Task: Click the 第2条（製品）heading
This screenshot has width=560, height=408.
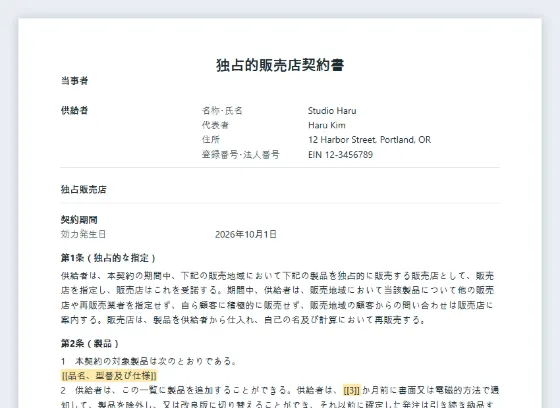Action: pyautogui.click(x=90, y=344)
